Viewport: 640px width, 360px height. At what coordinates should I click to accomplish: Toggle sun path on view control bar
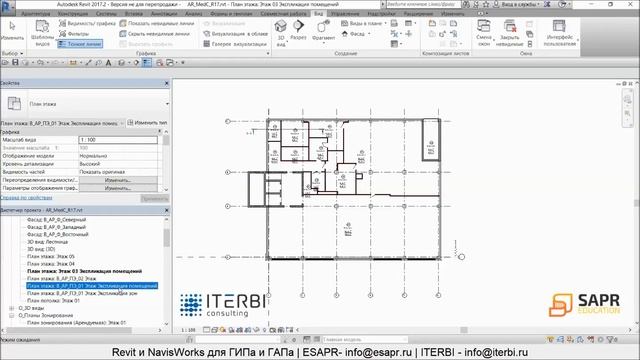pyautogui.click(x=223, y=330)
